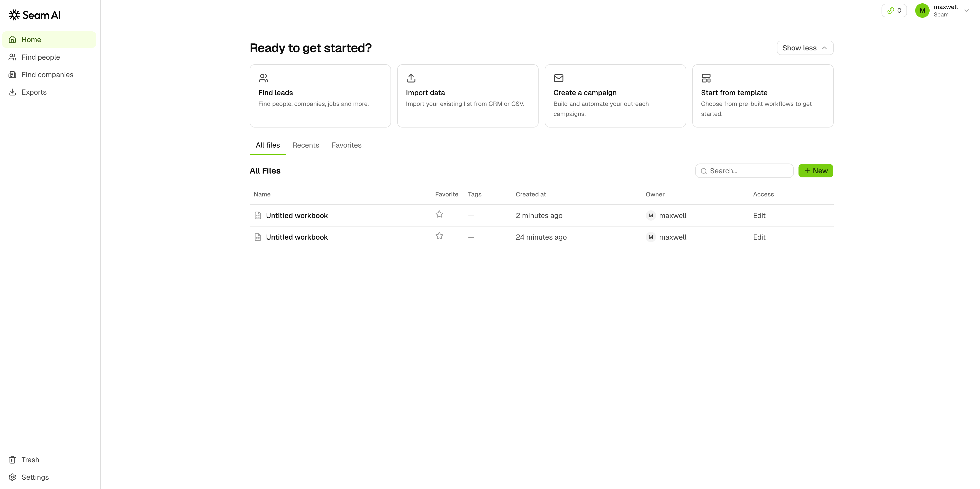Open Find companies in sidebar
This screenshot has width=980, height=489.
47,75
